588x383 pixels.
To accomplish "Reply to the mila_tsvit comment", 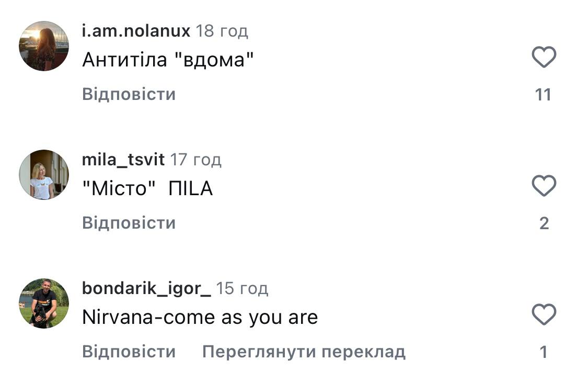I will [x=129, y=223].
